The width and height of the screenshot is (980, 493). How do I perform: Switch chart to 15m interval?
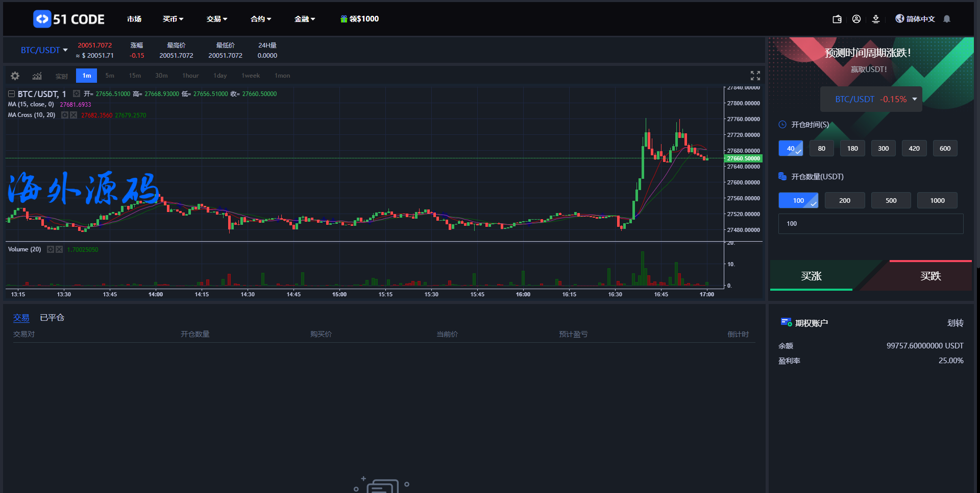135,76
